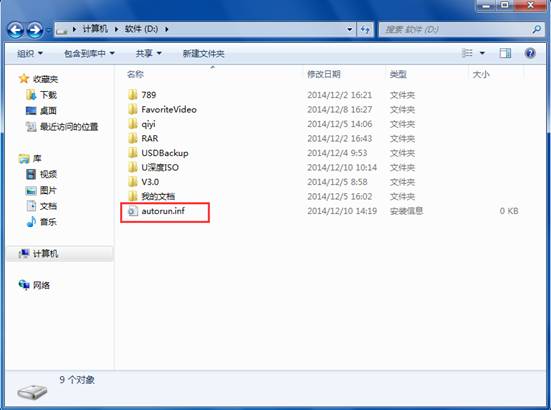Open the 包含到库中 menu

tap(89, 53)
